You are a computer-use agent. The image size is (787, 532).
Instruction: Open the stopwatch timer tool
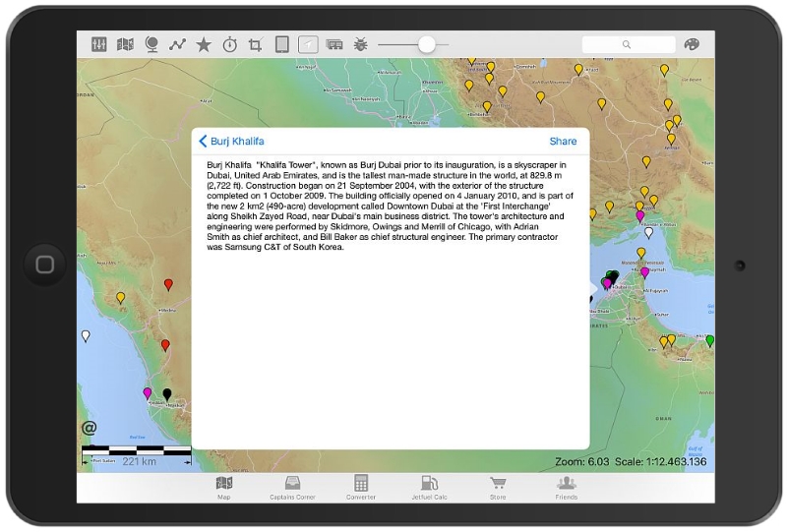point(230,44)
